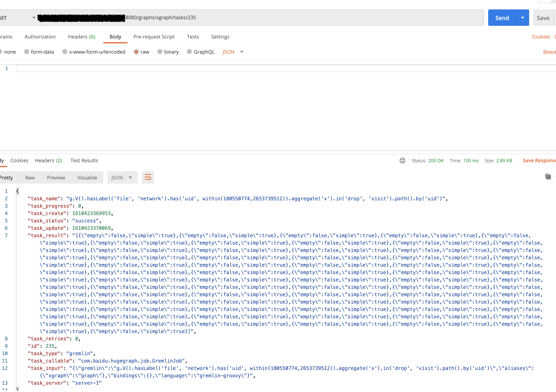This screenshot has width=556, height=392.
Task: Open the Send button dropdown arrow
Action: click(x=523, y=17)
